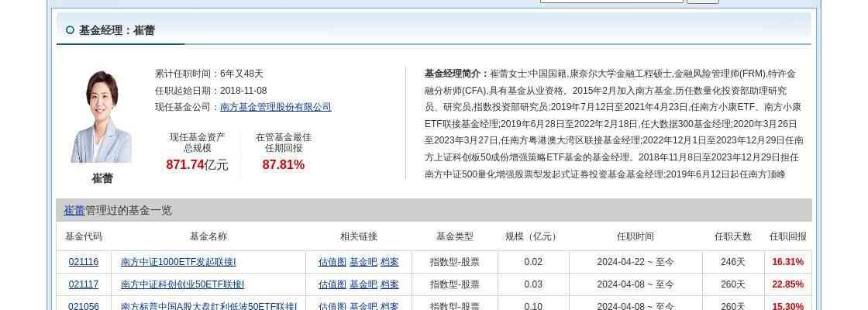
Task: Click the 任职回报 column header
Action: click(x=787, y=236)
